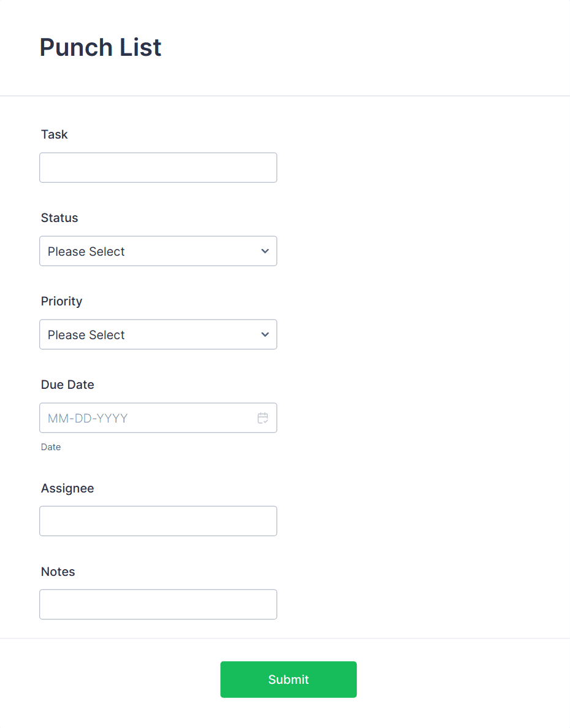Select the Punch List form title

tap(100, 47)
